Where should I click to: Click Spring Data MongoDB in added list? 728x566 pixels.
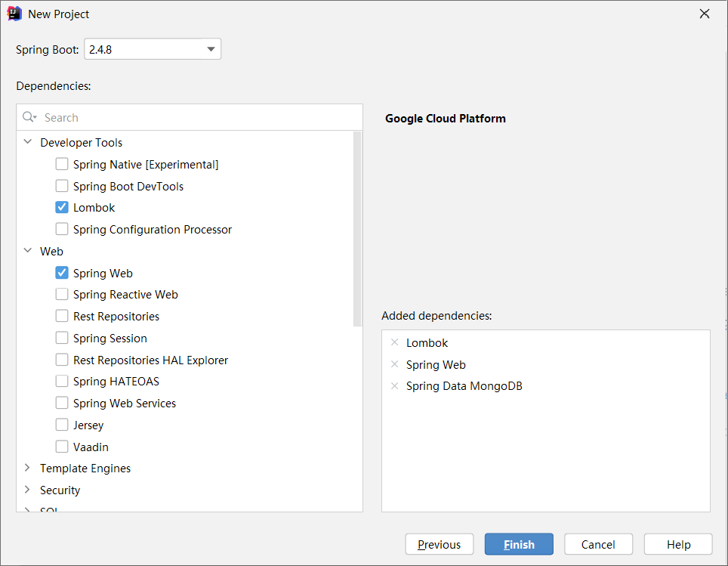tap(464, 386)
